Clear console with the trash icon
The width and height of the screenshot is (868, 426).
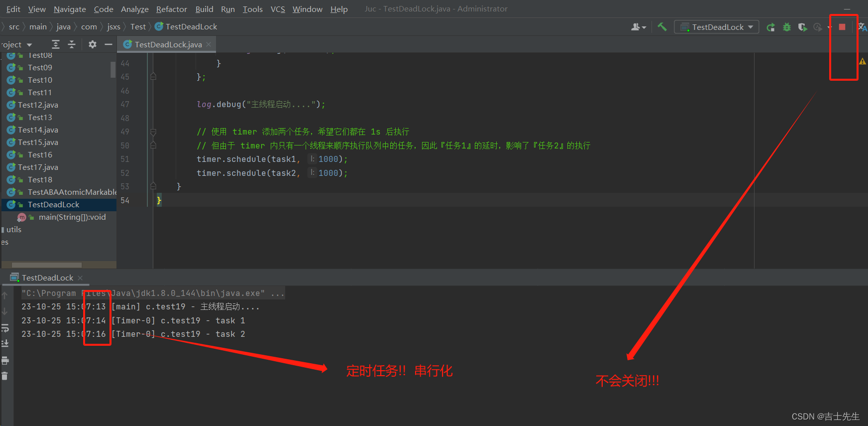[x=5, y=376]
